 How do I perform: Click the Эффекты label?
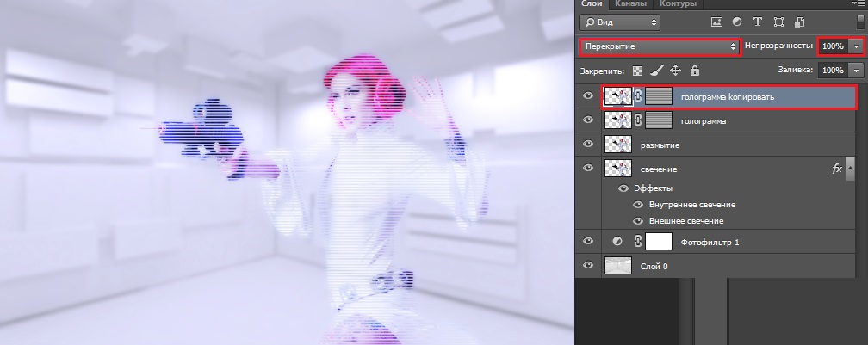click(x=654, y=188)
